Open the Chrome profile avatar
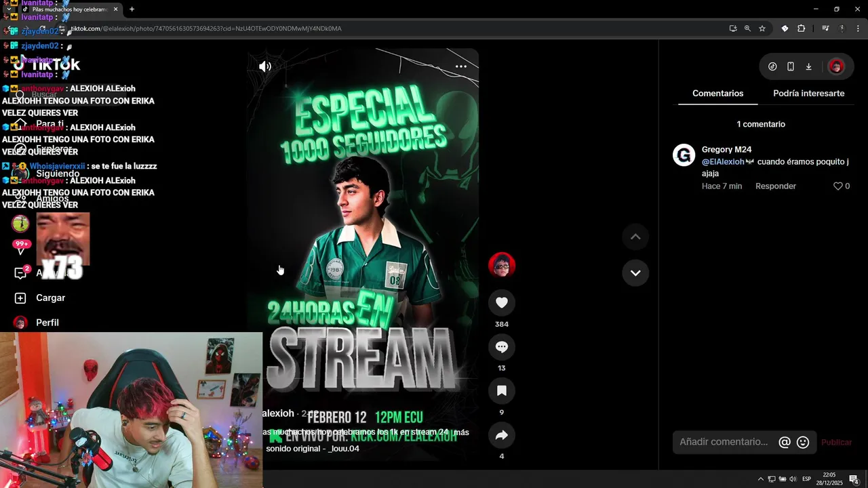Viewport: 868px width, 488px height. coord(842,28)
